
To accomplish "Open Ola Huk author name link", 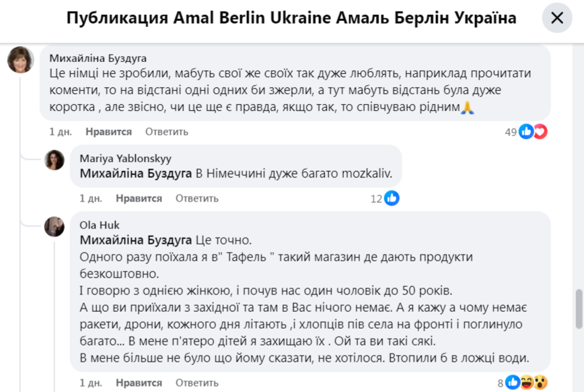I will [99, 225].
